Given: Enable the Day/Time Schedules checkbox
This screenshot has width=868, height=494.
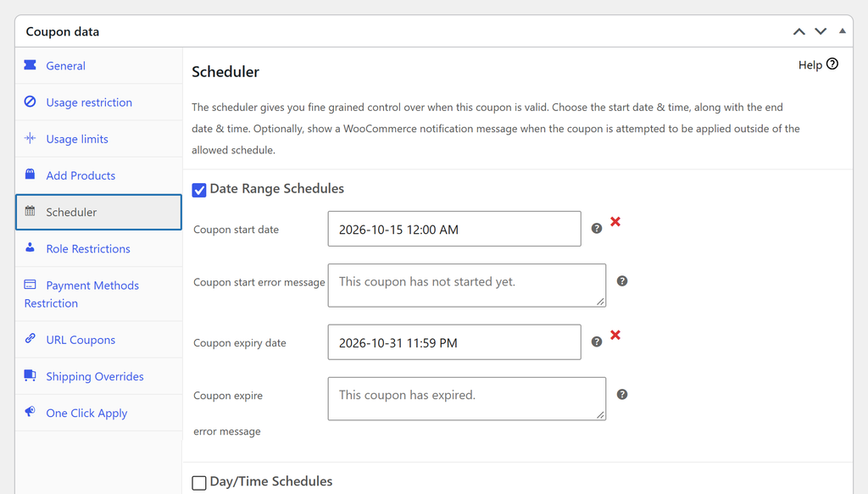Looking at the screenshot, I should 198,482.
